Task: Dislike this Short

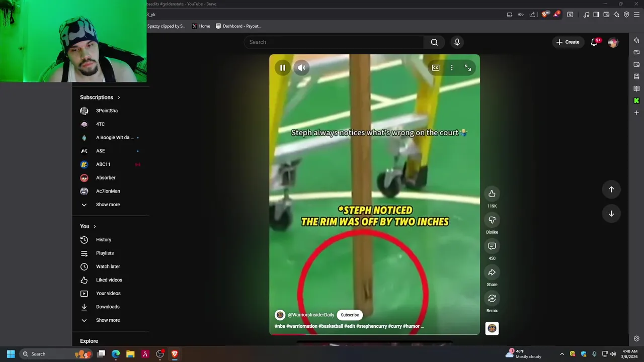Action: [x=492, y=220]
